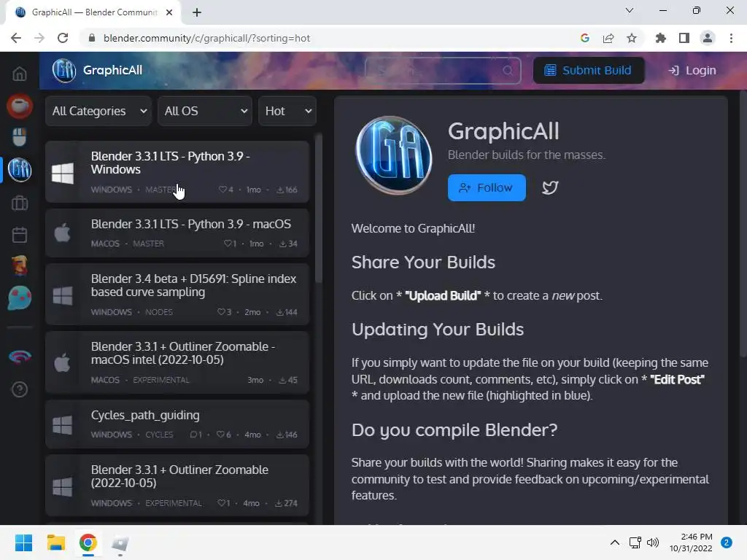Open Blender 3.4 beta Spline index build

(177, 295)
